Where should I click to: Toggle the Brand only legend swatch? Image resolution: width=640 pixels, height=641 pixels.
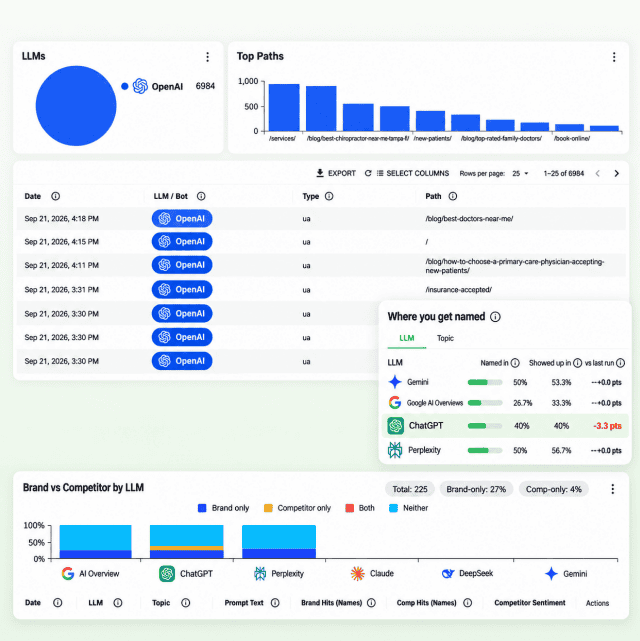pyautogui.click(x=202, y=508)
